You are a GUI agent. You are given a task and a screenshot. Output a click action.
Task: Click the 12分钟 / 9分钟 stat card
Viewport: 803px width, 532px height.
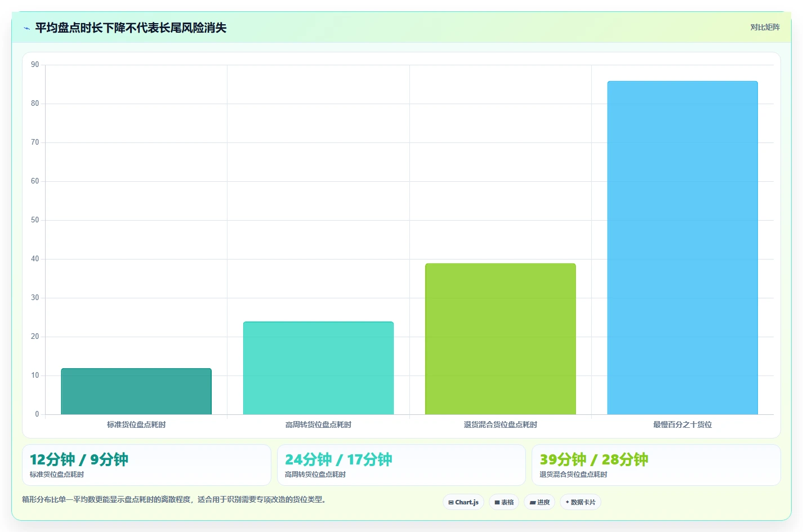coord(146,465)
